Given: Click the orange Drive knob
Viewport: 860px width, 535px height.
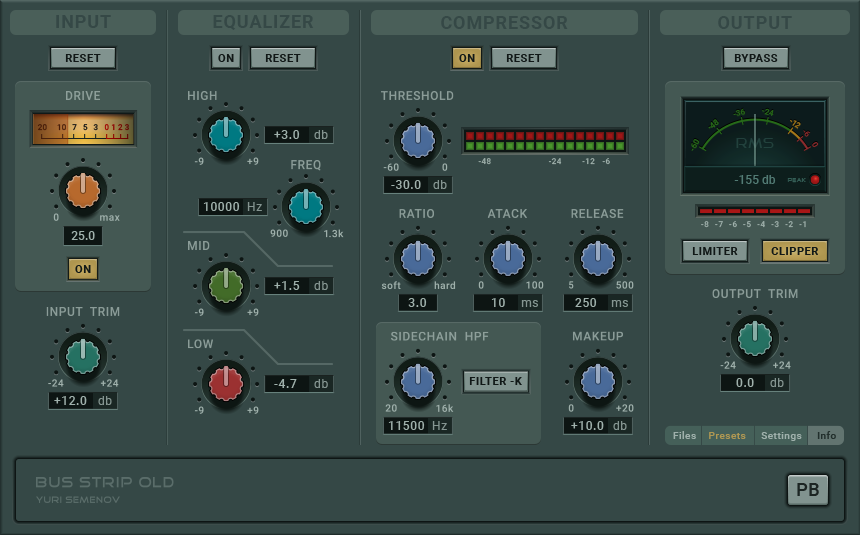Looking at the screenshot, I should (83, 191).
